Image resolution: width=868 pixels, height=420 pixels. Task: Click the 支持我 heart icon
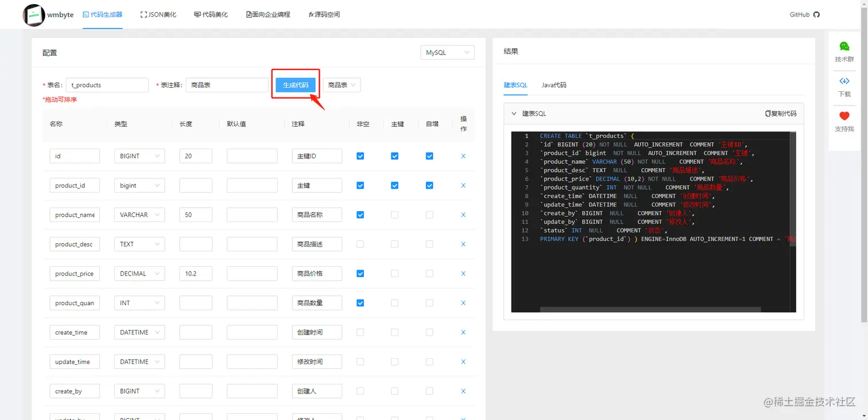point(844,116)
